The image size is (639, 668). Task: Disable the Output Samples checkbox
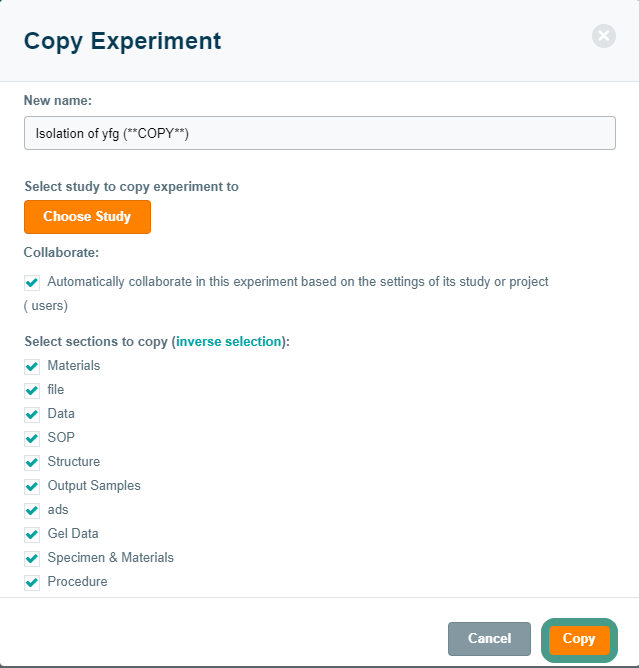click(x=32, y=486)
